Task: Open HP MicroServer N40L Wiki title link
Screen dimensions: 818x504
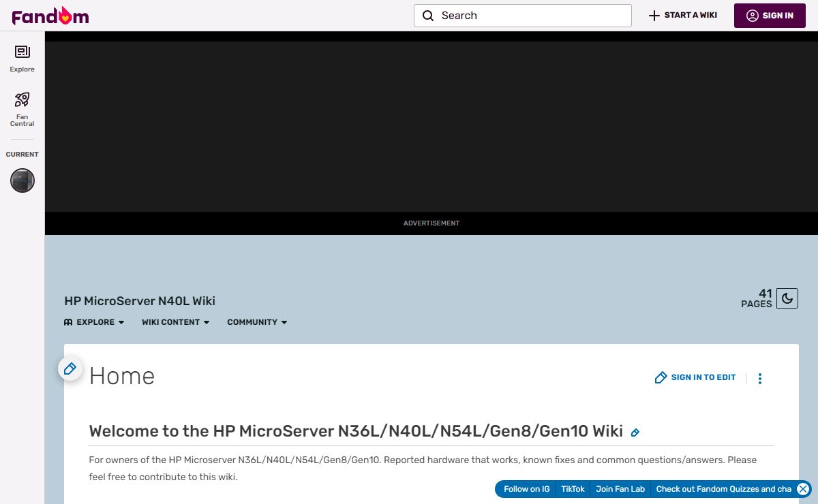Action: 140,301
